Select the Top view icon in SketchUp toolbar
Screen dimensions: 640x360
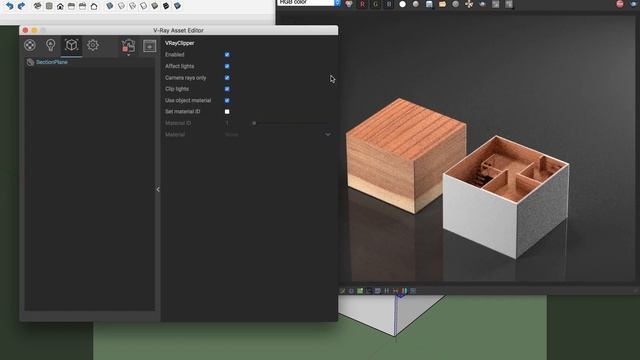tap(49, 6)
